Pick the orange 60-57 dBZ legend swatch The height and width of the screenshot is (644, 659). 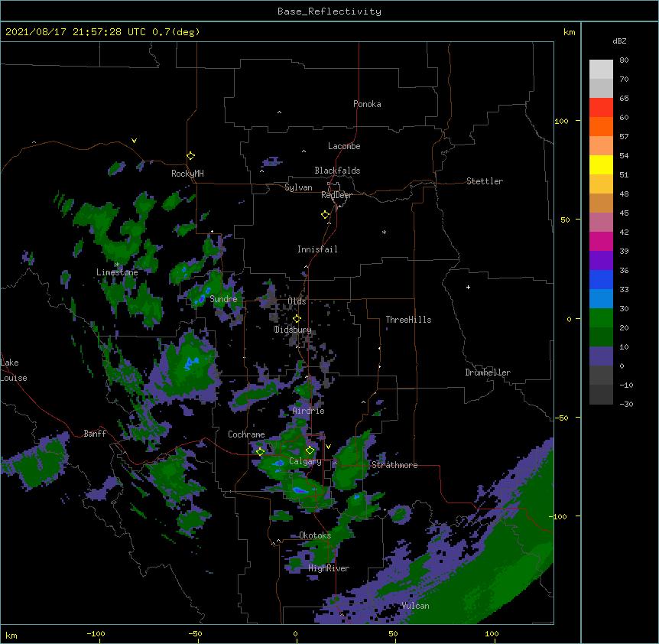coord(601,127)
